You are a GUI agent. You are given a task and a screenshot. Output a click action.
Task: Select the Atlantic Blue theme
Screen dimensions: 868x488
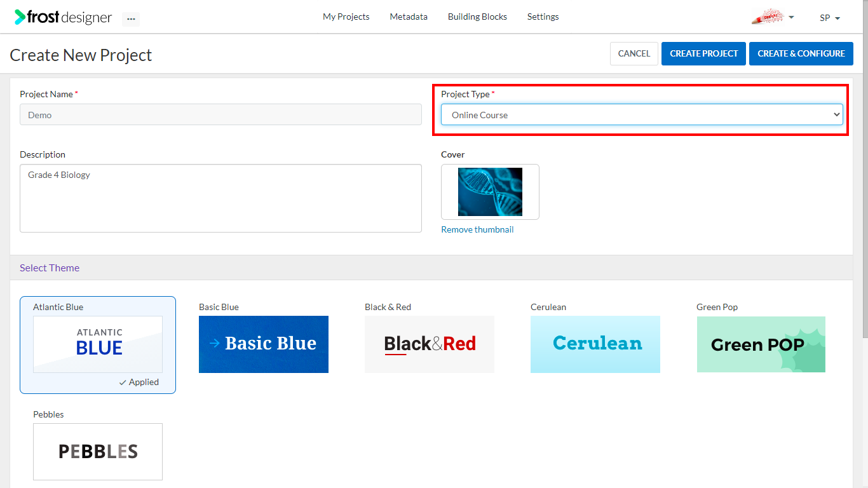click(98, 344)
